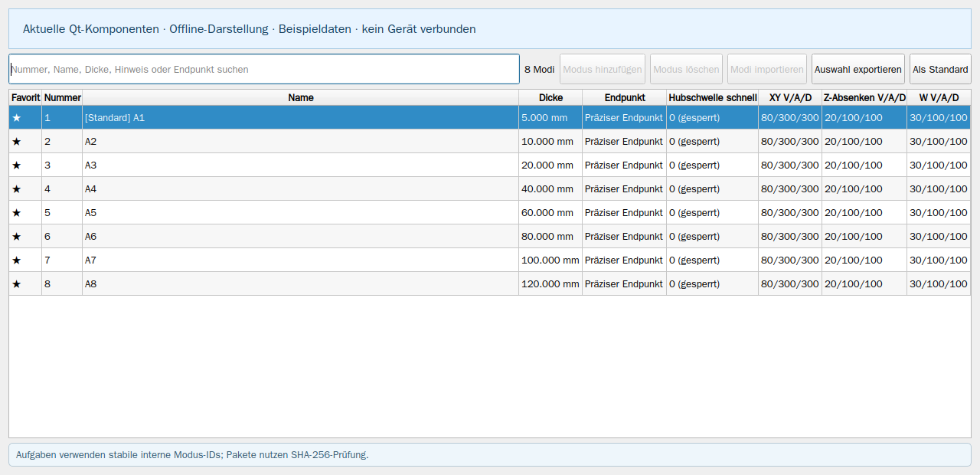
Task: Select the row named 'A6'
Action: click(x=490, y=237)
